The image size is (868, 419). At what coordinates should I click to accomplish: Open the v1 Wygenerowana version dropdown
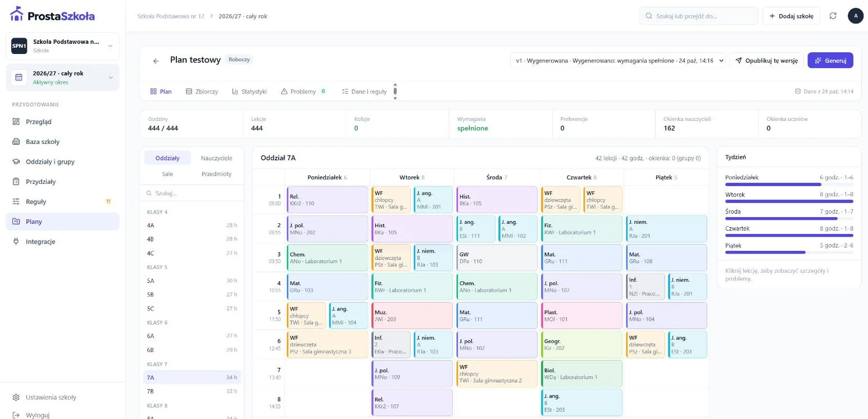tap(618, 61)
